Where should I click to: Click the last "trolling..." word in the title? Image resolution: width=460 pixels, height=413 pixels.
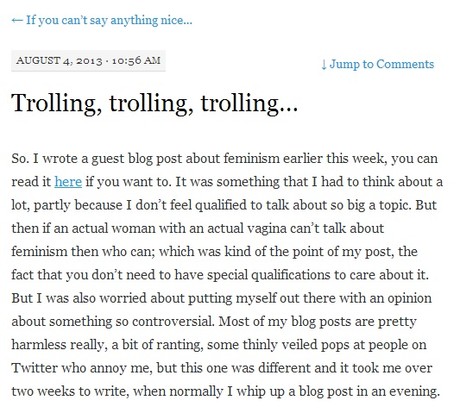tap(249, 103)
